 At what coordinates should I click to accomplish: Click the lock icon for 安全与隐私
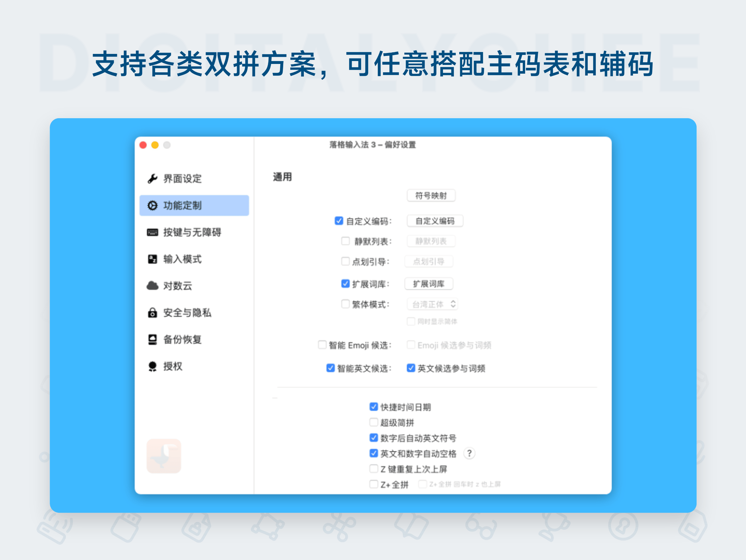[152, 313]
